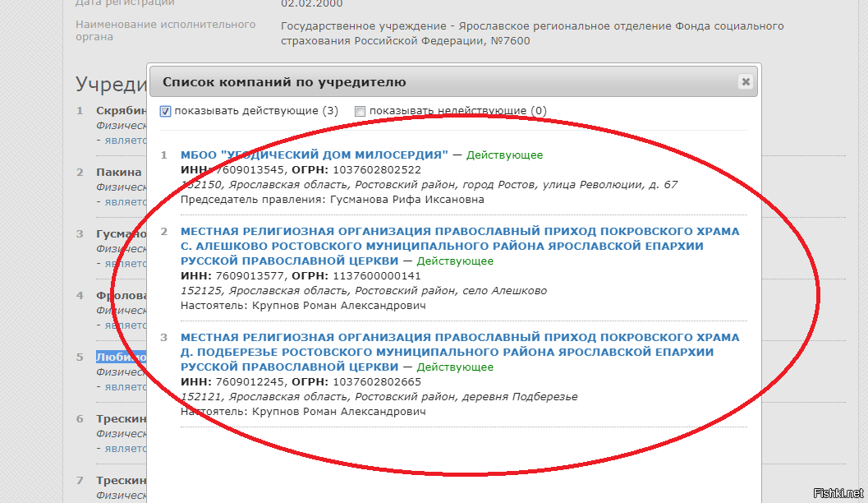Viewport: 868px width, 503px height.
Task: Open the д. Подберезье parish organization link
Action: tap(459, 352)
